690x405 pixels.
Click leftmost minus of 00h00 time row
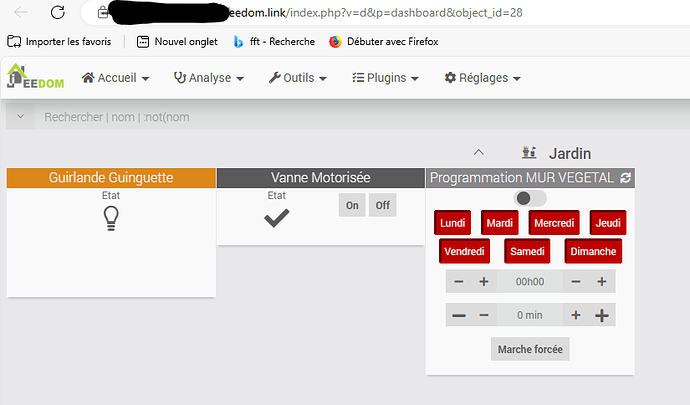(x=459, y=282)
